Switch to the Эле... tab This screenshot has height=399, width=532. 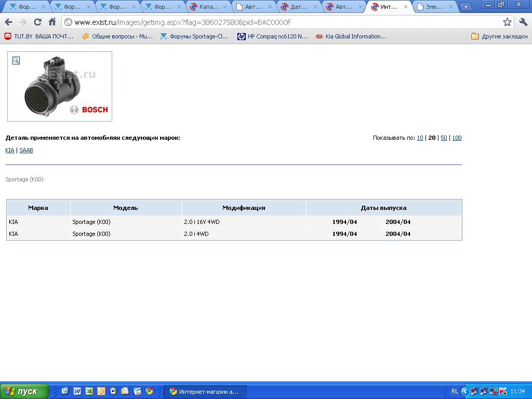click(433, 7)
